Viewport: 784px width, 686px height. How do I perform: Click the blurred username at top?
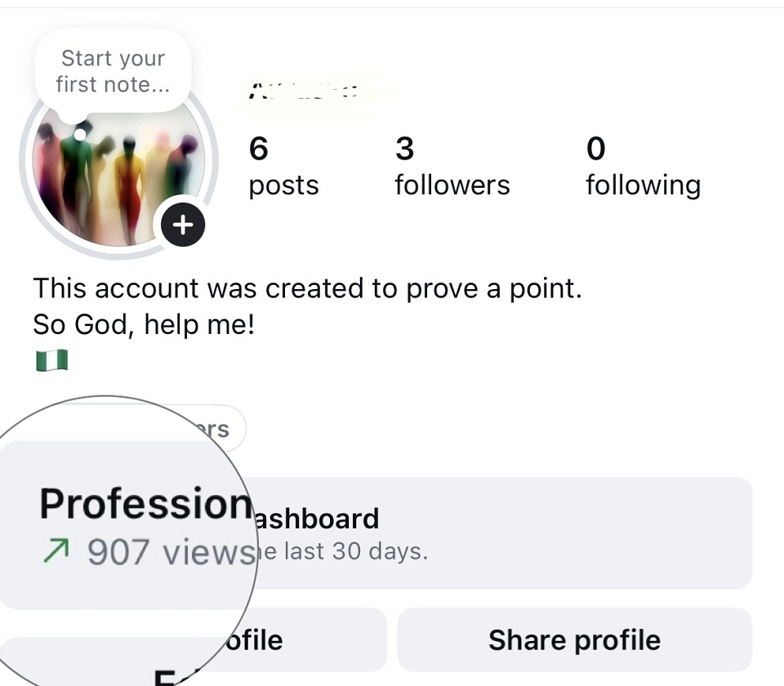[303, 91]
